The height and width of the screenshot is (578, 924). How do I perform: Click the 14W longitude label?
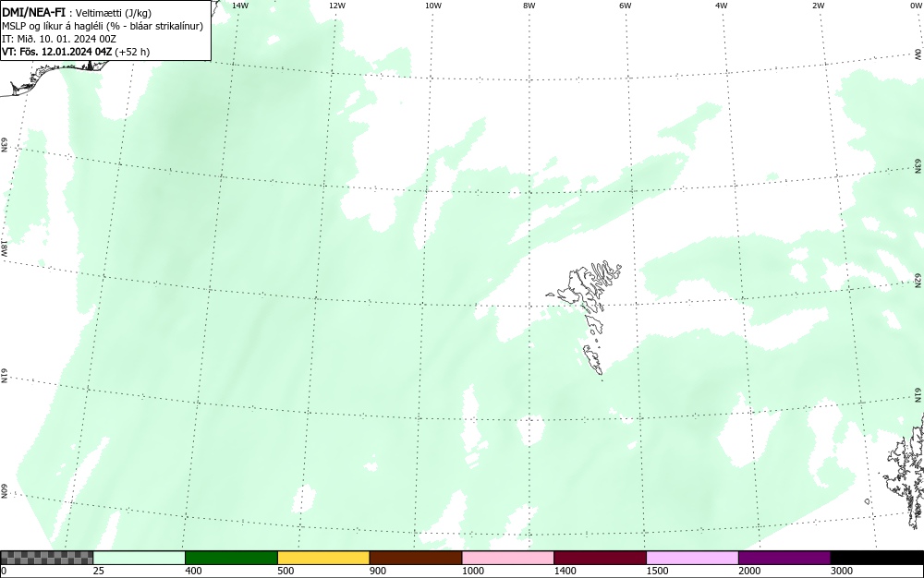(x=240, y=6)
